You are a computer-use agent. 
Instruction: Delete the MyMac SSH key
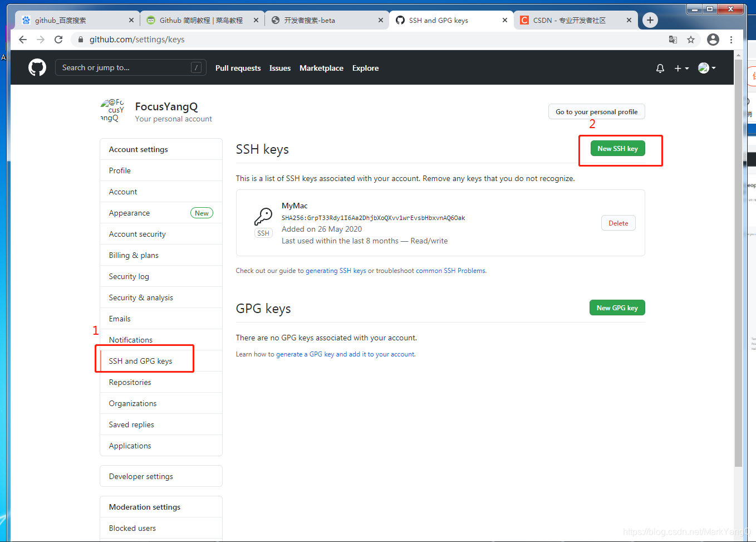tap(618, 223)
